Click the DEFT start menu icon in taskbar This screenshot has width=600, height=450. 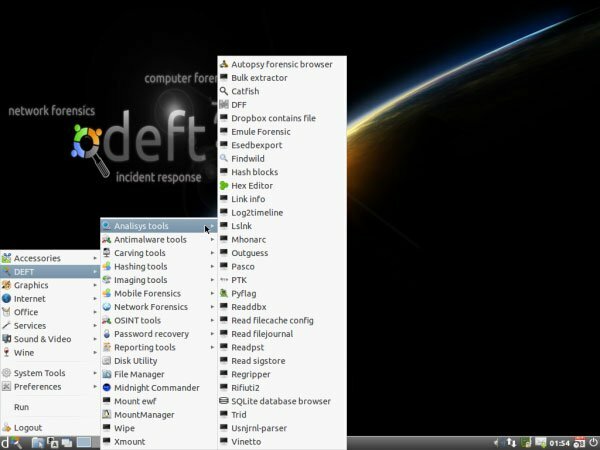pos(7,441)
